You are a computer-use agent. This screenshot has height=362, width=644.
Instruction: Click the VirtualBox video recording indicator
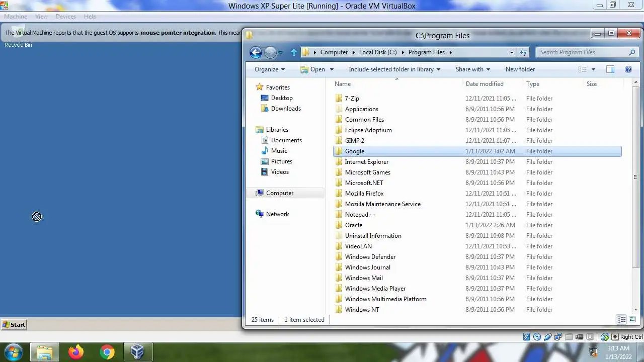point(580,337)
